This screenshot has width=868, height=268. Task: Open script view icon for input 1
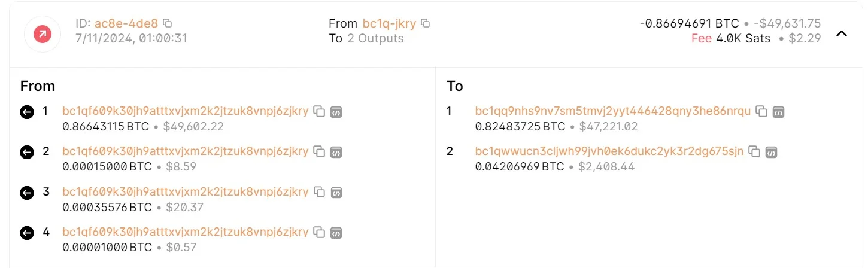click(x=336, y=111)
